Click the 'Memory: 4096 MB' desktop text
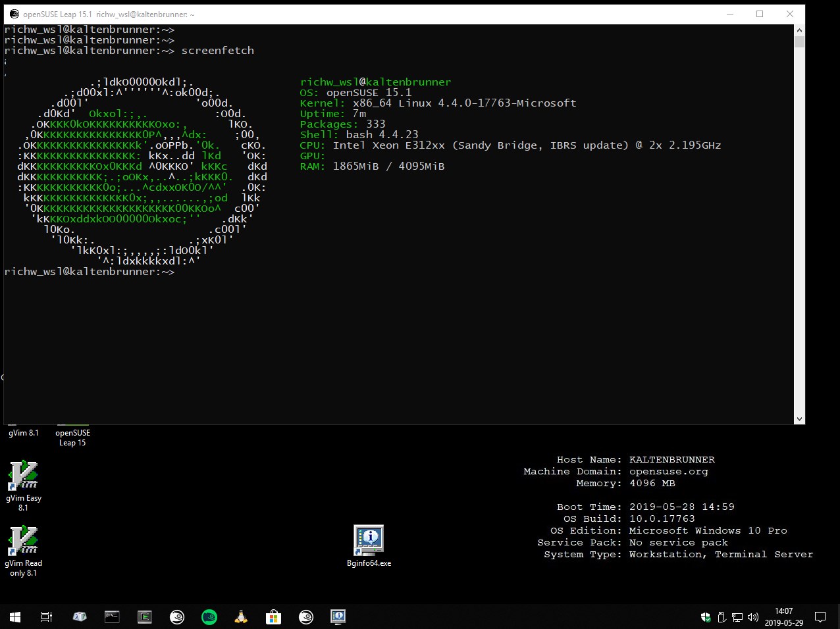Screen dimensions: 840x629 click(625, 484)
